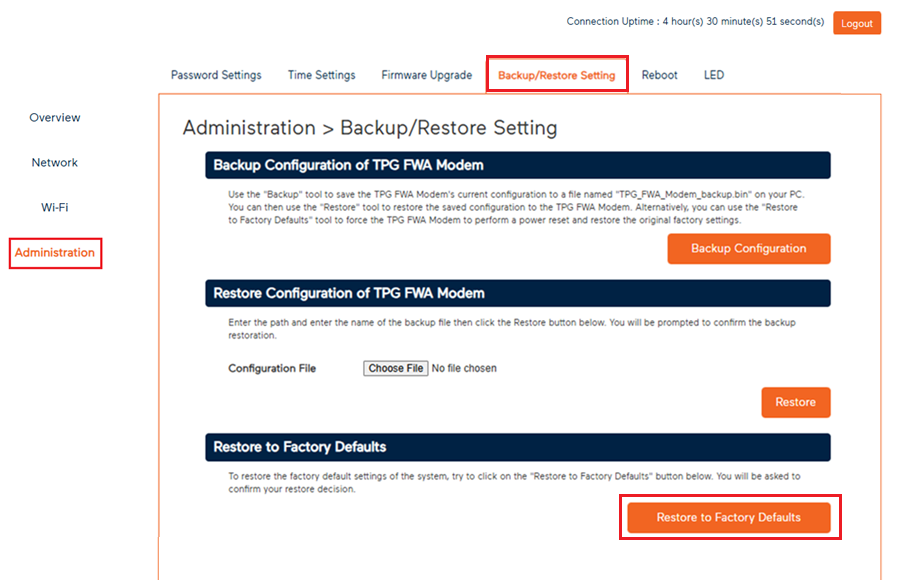Select the LED tab
Image resolution: width=899 pixels, height=580 pixels.
(x=713, y=74)
